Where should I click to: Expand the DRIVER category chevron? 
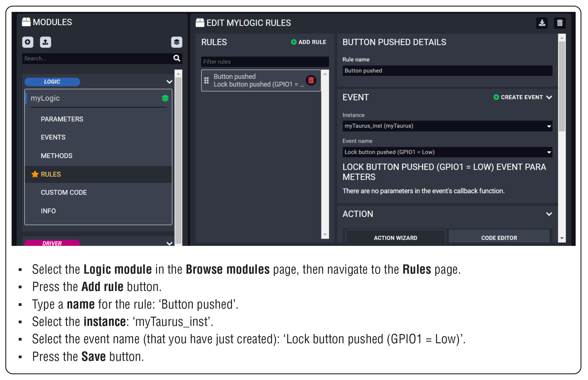pyautogui.click(x=169, y=243)
